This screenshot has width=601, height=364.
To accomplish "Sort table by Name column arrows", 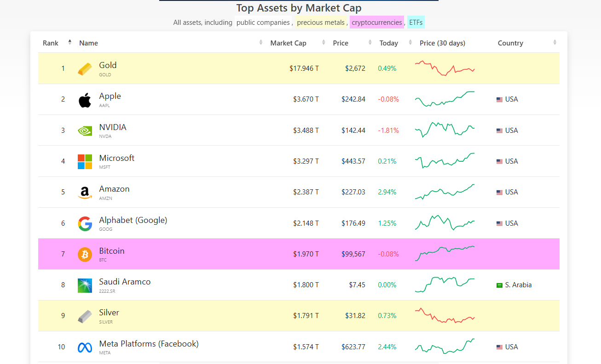I will [x=261, y=43].
